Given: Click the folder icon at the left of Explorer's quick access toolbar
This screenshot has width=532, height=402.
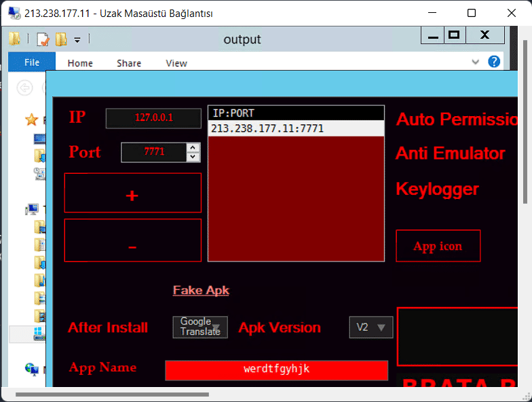Looking at the screenshot, I should (x=14, y=39).
